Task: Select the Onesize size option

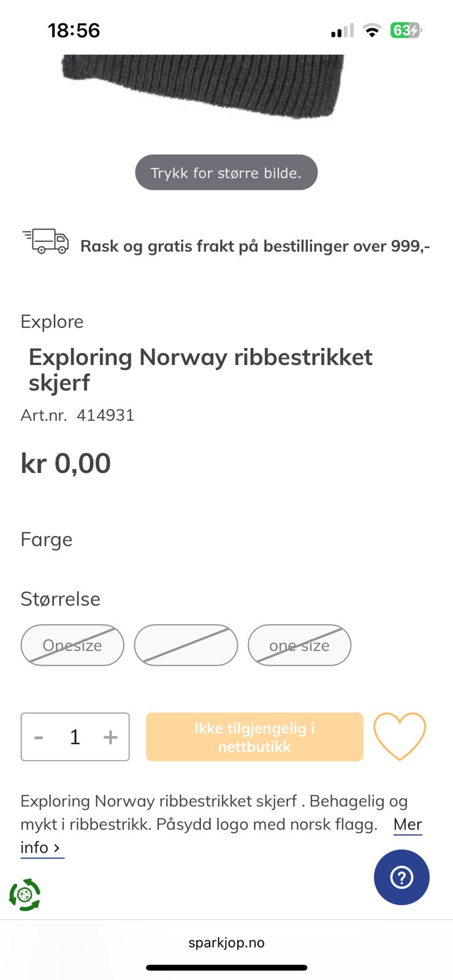Action: 72,646
